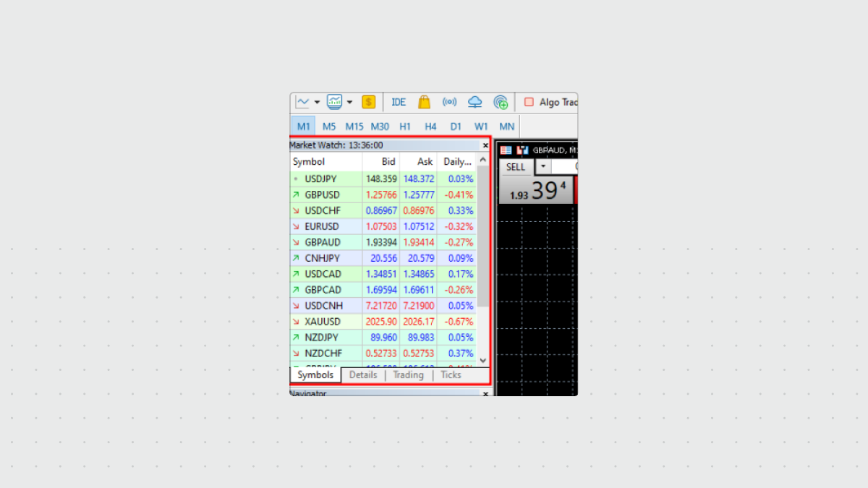
Task: Open the Ticks tab in Market Watch
Action: pos(451,375)
